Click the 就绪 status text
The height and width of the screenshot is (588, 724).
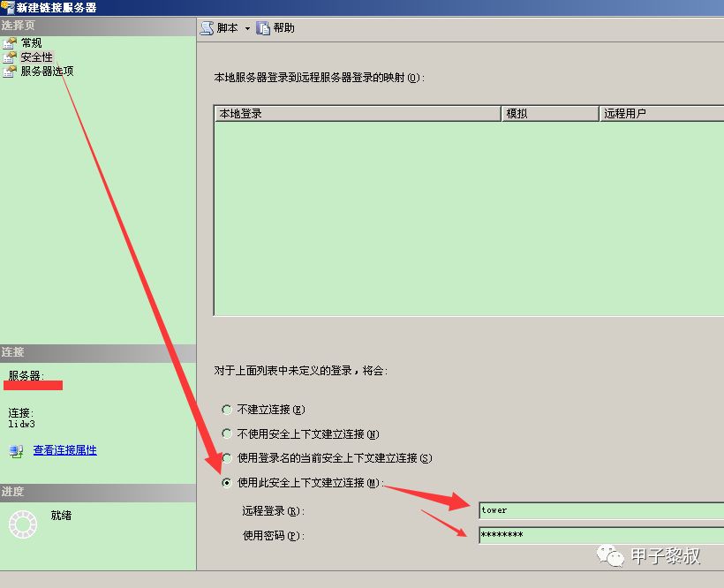[61, 515]
